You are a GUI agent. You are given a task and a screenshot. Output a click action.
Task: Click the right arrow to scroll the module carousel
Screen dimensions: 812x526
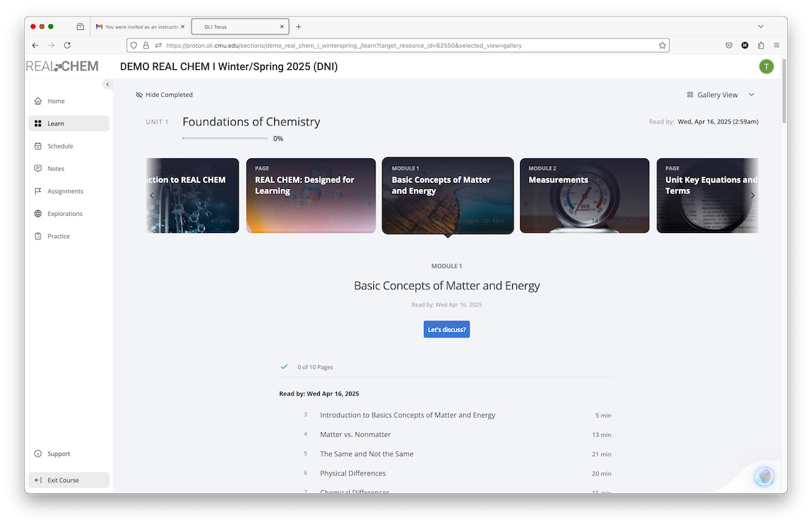pos(753,195)
